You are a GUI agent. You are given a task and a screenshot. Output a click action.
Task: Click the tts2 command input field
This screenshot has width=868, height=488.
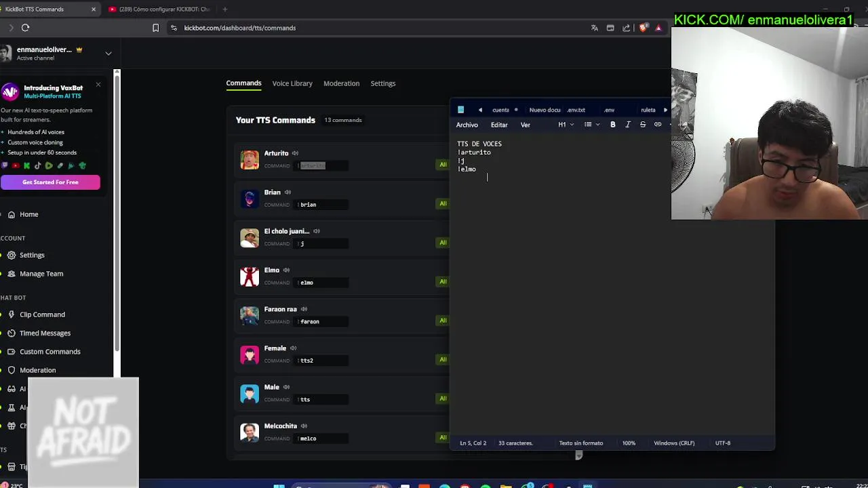click(322, 361)
